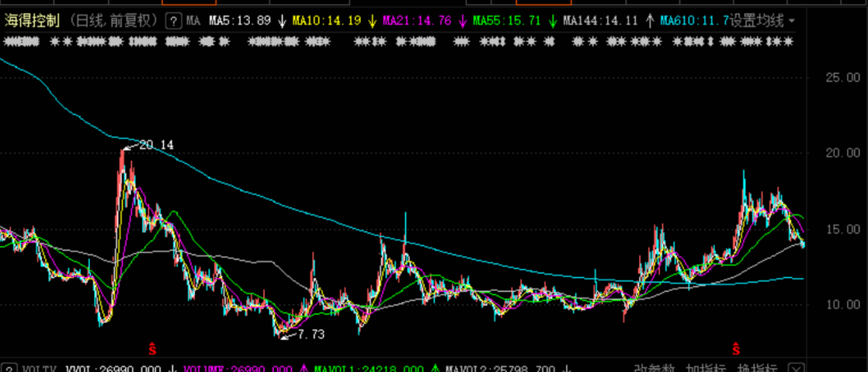
Task: Click the 25.00 price axis label
Action: click(842, 77)
